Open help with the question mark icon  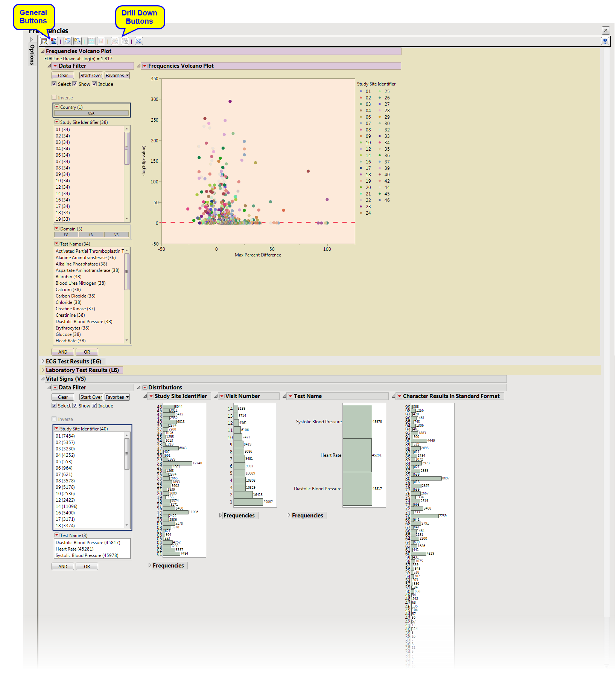pos(605,41)
